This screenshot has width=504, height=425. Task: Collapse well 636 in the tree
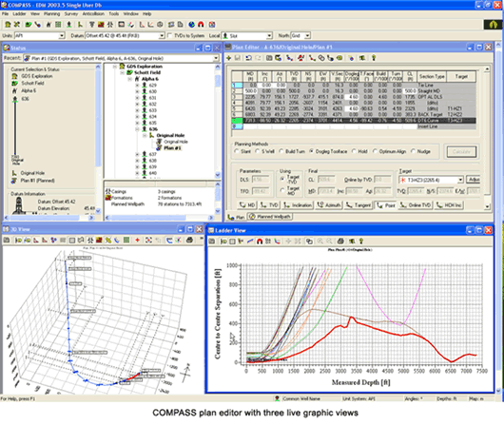coord(137,129)
